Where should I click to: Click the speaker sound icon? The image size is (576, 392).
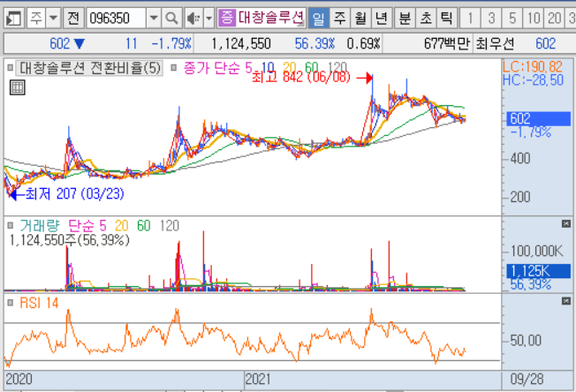pyautogui.click(x=193, y=18)
